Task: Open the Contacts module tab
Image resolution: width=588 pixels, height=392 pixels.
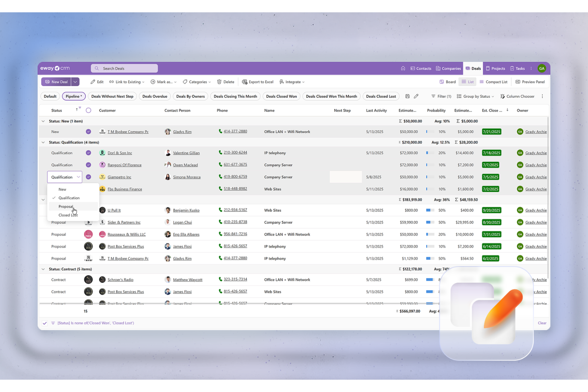Action: pyautogui.click(x=421, y=68)
